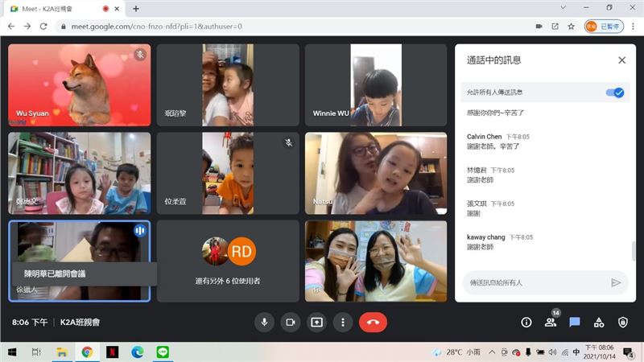This screenshot has height=362, width=644.
Task: Toggle the allow everyone to send messages switch
Action: (615, 93)
